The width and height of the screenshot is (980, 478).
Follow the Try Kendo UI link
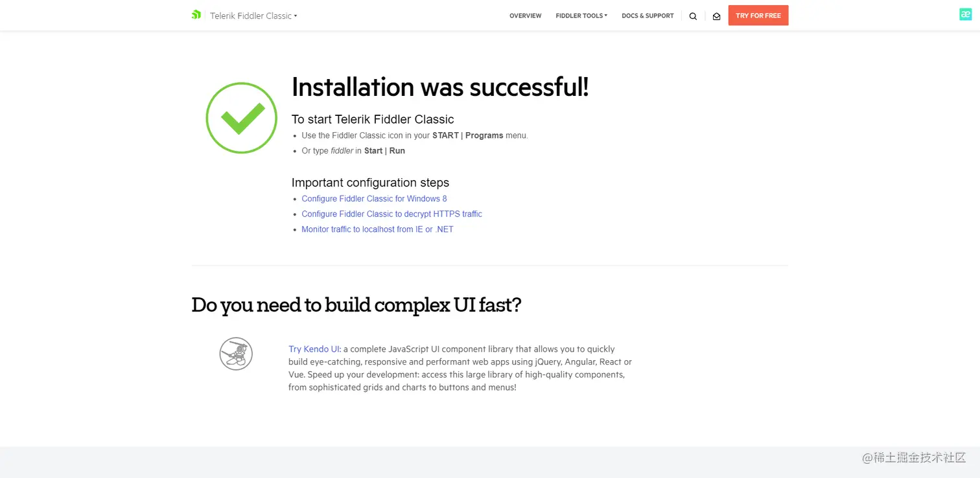click(x=314, y=349)
